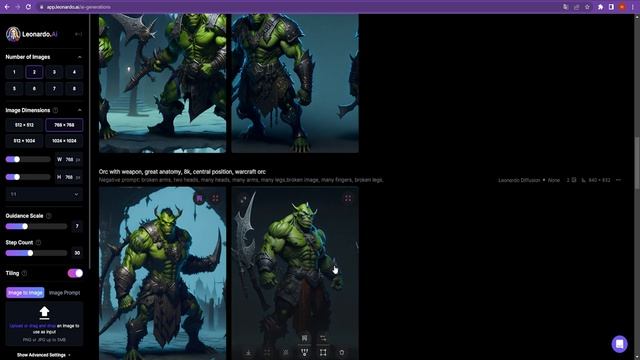
Task: Click the Upload or drag and drop link
Action: pos(33,326)
